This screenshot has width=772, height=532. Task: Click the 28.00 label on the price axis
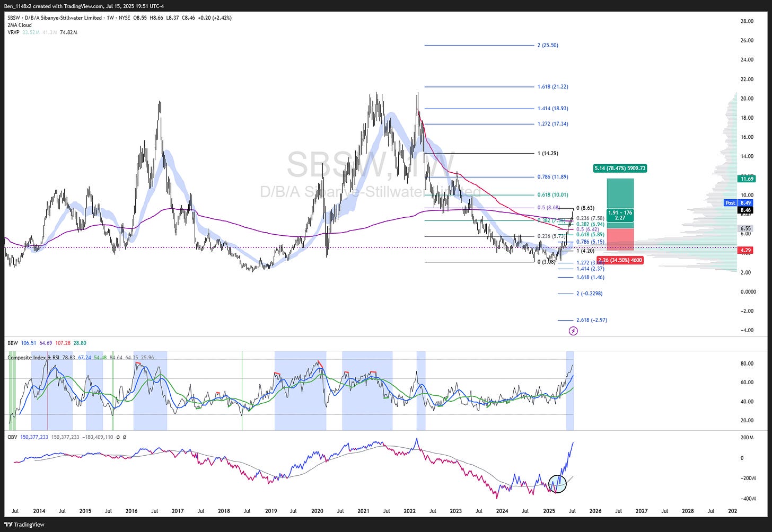click(747, 21)
